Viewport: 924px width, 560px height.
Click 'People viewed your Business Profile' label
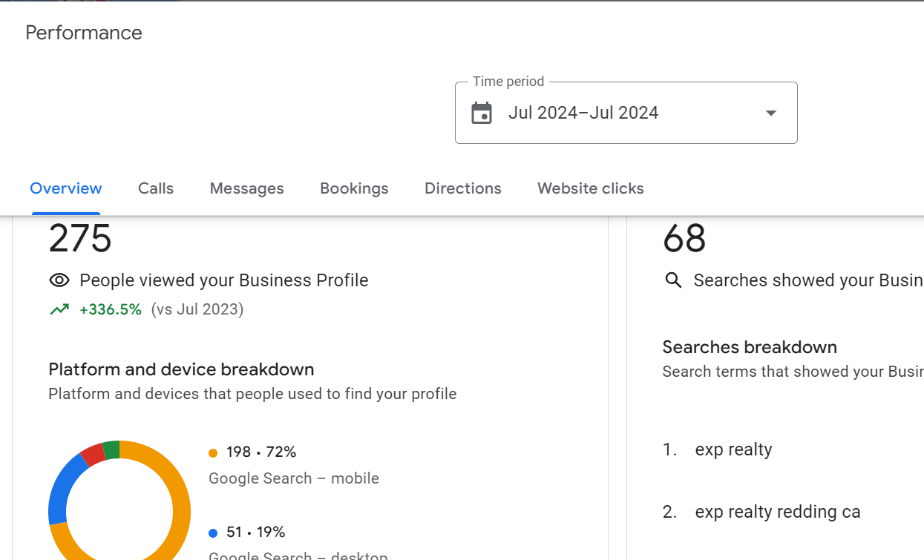[224, 280]
